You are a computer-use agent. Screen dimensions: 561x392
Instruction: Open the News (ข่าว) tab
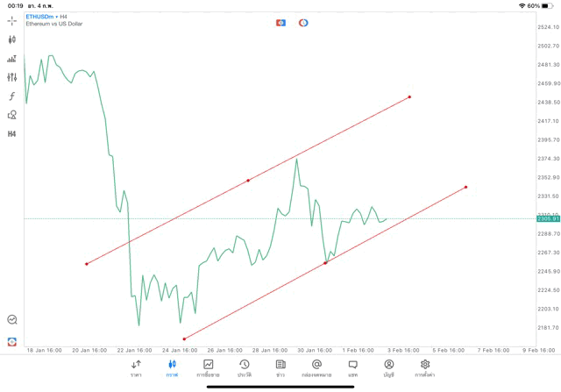pos(280,368)
